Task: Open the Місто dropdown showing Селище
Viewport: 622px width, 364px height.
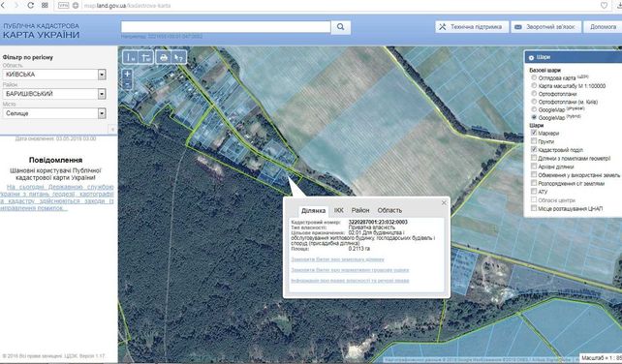Action: coord(54,113)
